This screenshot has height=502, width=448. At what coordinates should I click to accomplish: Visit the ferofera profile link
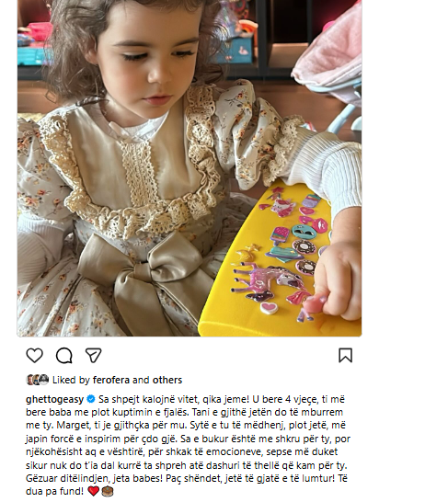111,380
